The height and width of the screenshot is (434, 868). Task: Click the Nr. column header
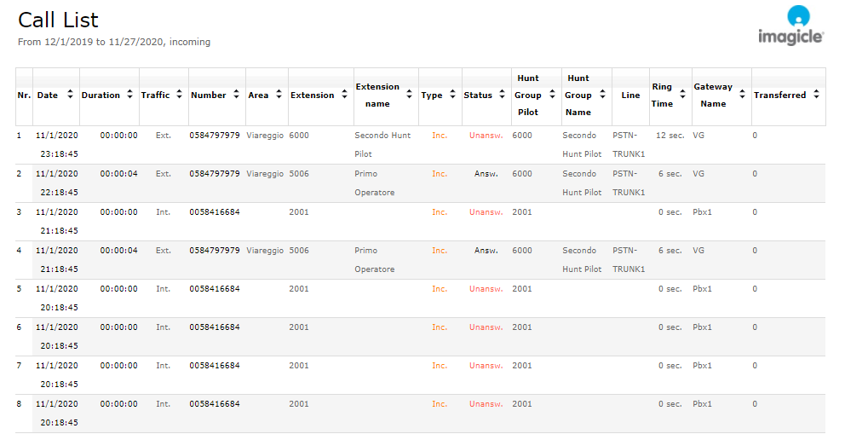click(x=24, y=95)
